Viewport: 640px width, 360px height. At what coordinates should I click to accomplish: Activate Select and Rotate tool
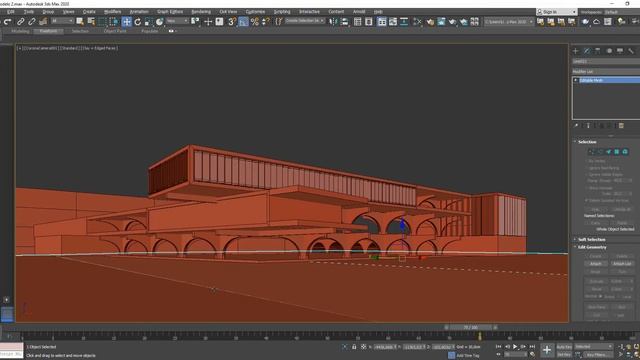(x=138, y=22)
